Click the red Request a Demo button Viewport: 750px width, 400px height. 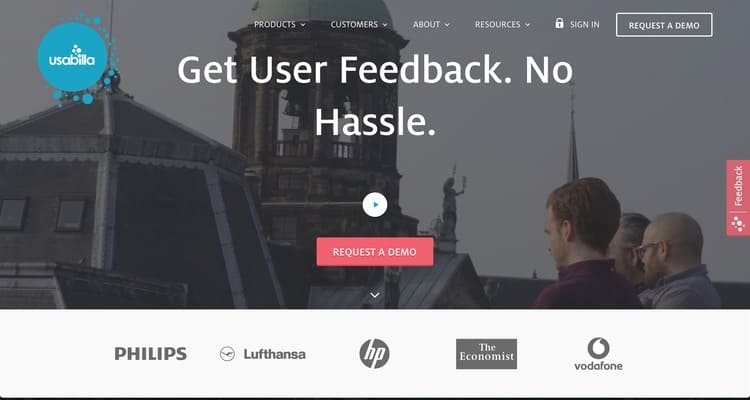(x=375, y=252)
